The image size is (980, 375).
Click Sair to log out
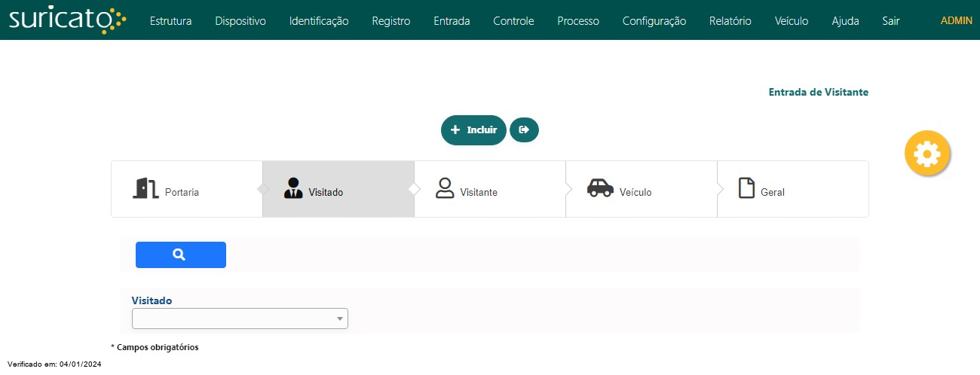[891, 21]
